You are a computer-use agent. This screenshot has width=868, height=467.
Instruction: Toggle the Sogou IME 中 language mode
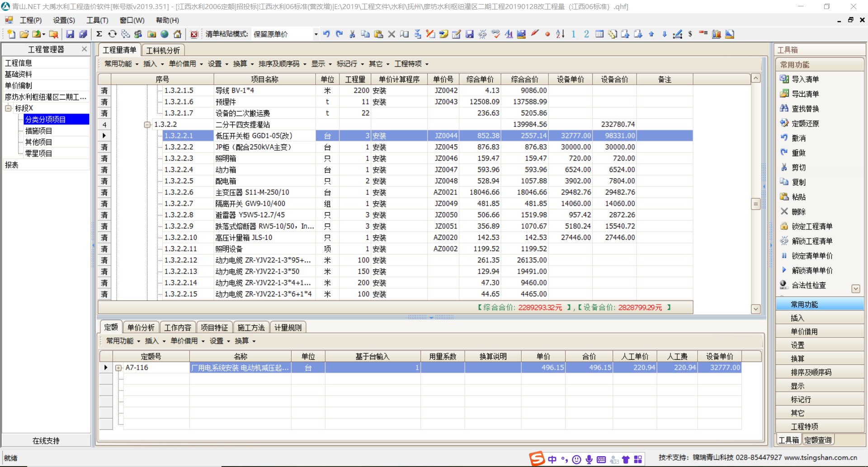[552, 460]
